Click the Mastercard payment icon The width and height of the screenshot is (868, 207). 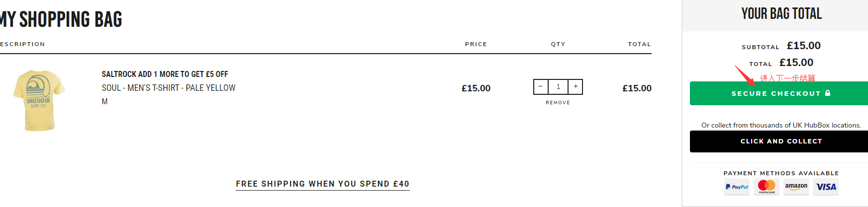tap(767, 187)
